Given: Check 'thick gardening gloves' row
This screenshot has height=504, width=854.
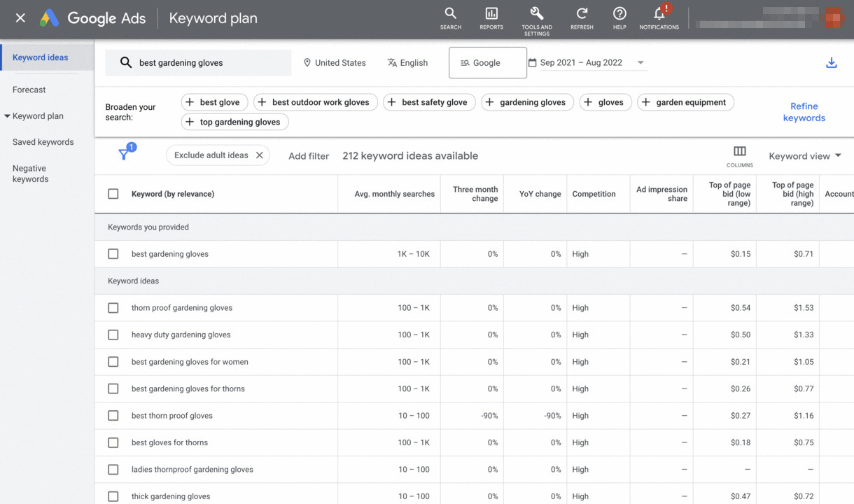Looking at the screenshot, I should (x=113, y=496).
